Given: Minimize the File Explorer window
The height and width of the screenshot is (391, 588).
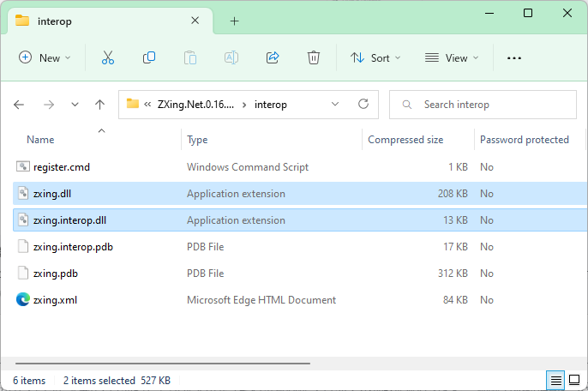Looking at the screenshot, I should [x=489, y=13].
